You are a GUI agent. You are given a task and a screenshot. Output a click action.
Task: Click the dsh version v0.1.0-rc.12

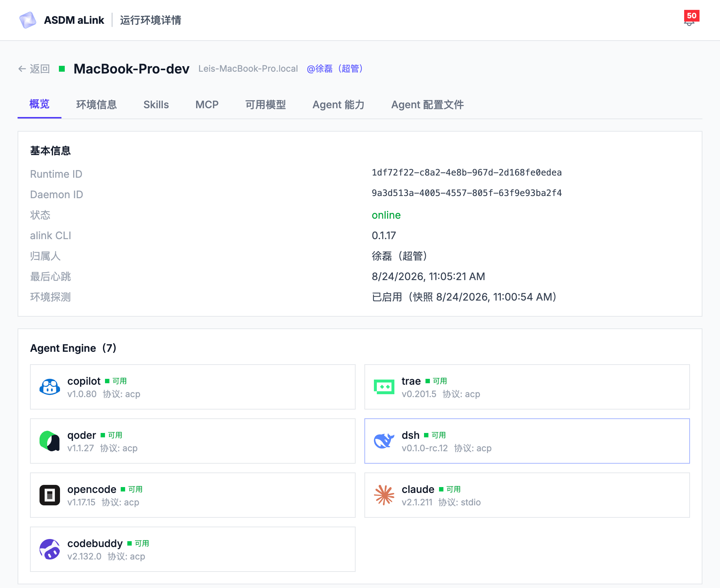click(x=425, y=448)
